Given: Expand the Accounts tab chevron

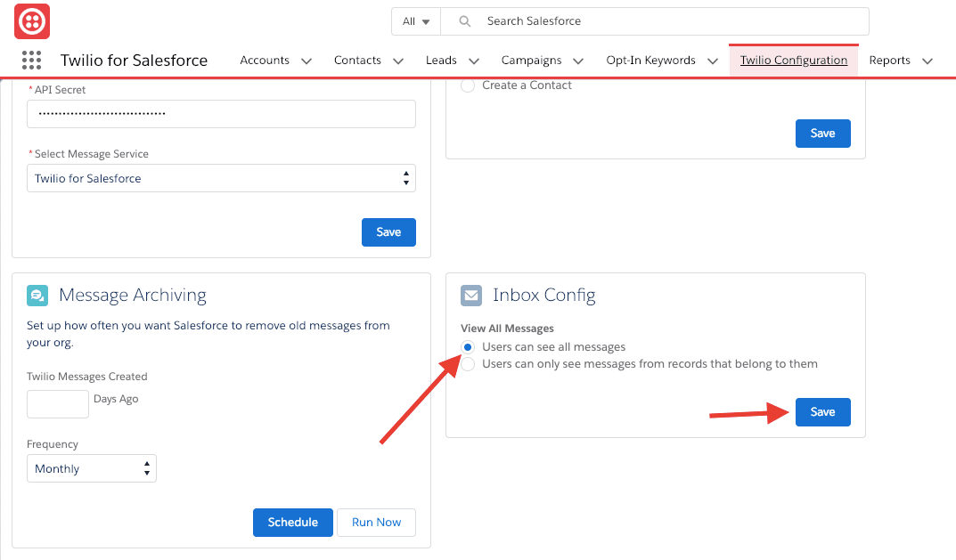Looking at the screenshot, I should click(306, 60).
